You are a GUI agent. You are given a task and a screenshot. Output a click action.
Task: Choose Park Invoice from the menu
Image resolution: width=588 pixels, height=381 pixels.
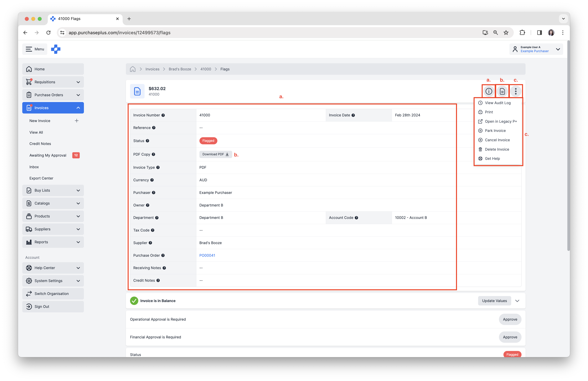tap(492, 131)
